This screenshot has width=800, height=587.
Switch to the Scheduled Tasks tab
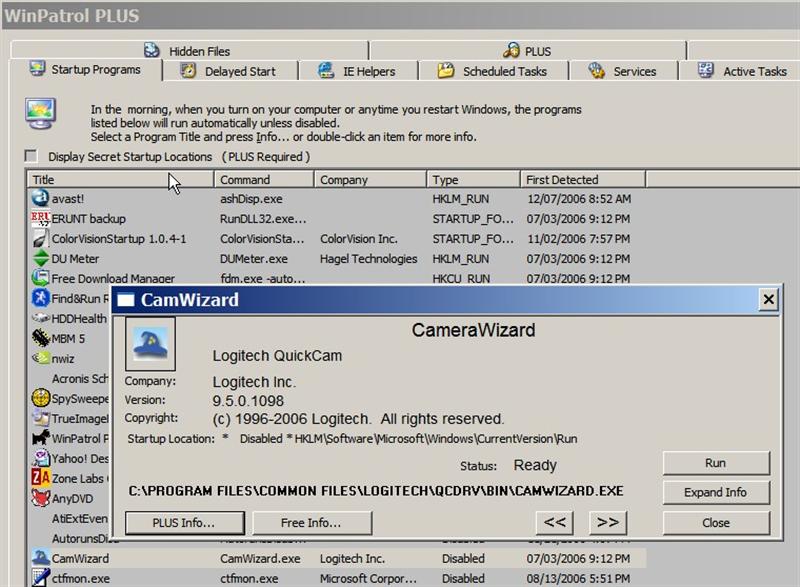[x=492, y=71]
